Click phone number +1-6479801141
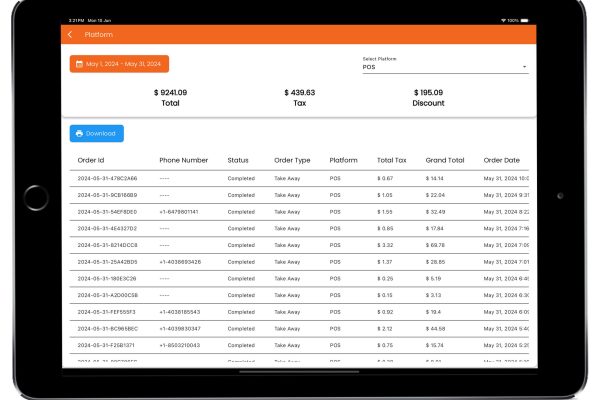 (x=179, y=212)
